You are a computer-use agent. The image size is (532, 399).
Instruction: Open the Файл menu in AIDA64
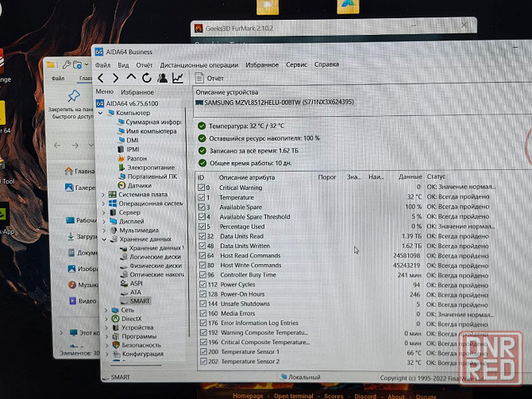point(102,65)
